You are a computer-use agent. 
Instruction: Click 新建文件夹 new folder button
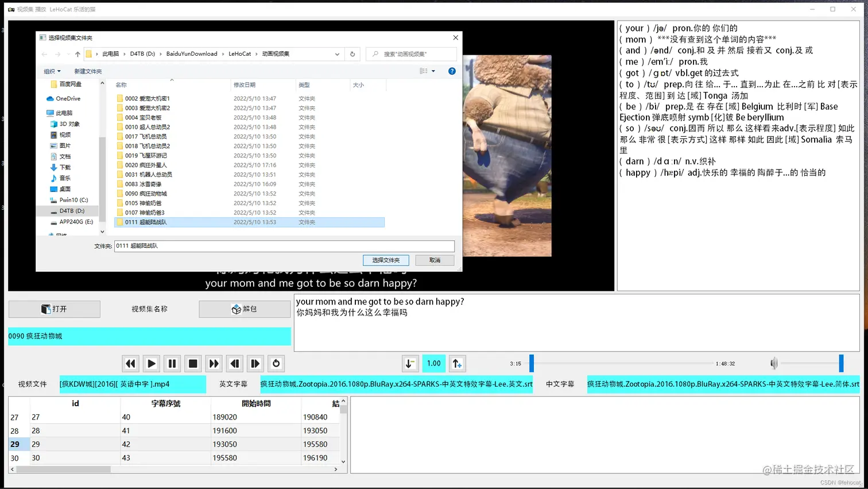(x=88, y=71)
